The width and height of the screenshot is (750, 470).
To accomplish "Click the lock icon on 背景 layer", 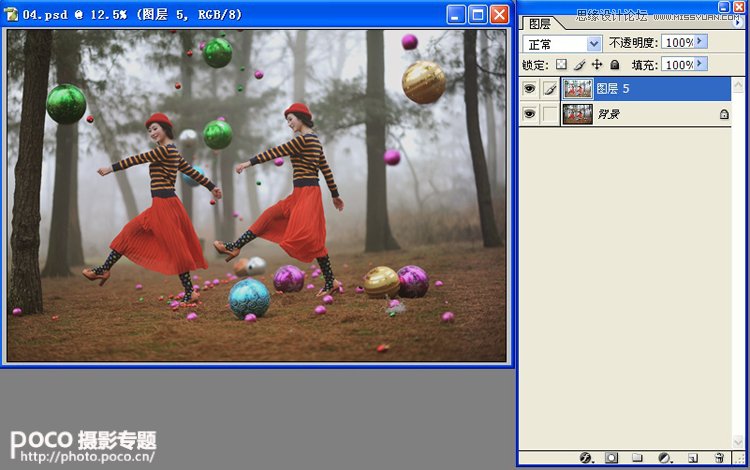I will click(x=724, y=114).
